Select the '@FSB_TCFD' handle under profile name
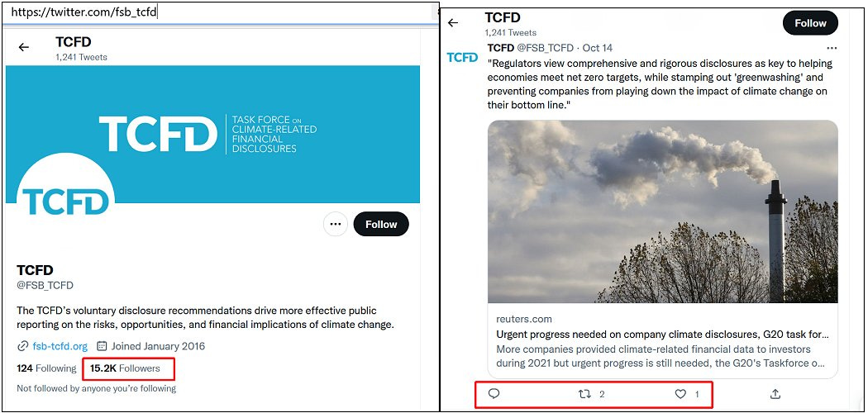 coord(45,285)
